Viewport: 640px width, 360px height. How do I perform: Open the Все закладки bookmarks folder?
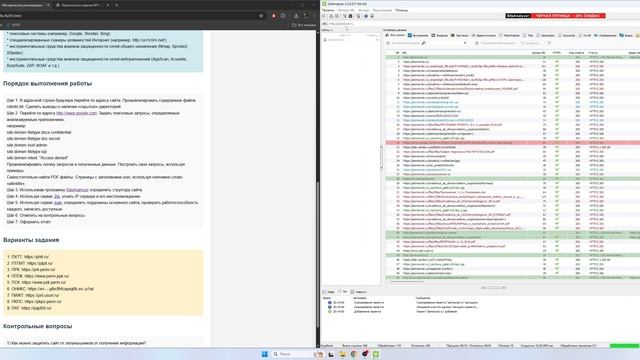point(304,25)
